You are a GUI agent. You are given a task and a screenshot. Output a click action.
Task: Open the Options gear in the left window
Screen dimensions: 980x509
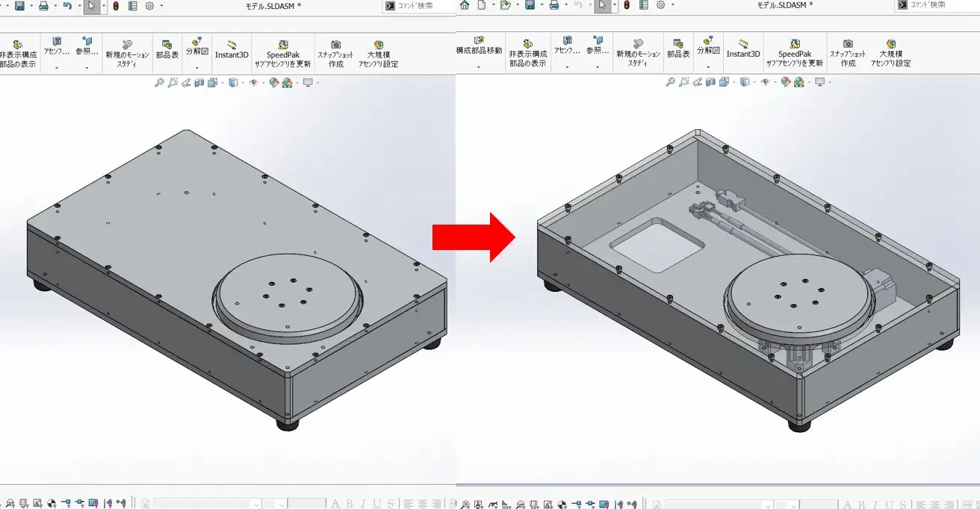(x=149, y=5)
